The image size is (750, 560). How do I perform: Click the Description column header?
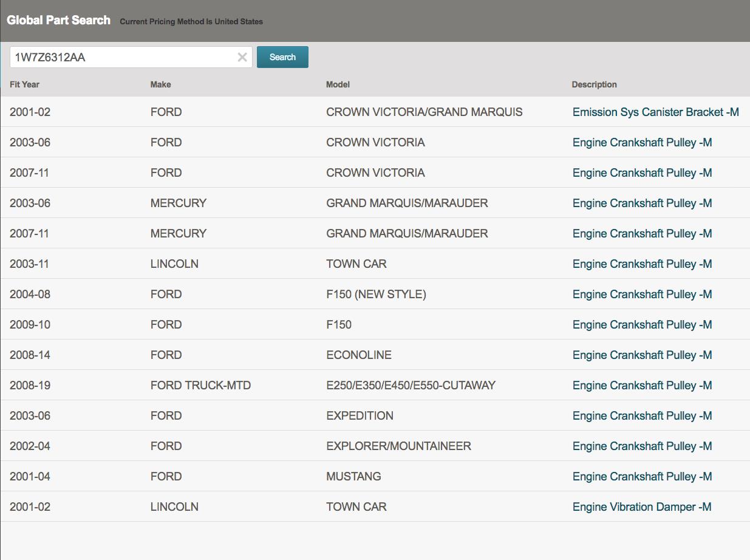[594, 84]
